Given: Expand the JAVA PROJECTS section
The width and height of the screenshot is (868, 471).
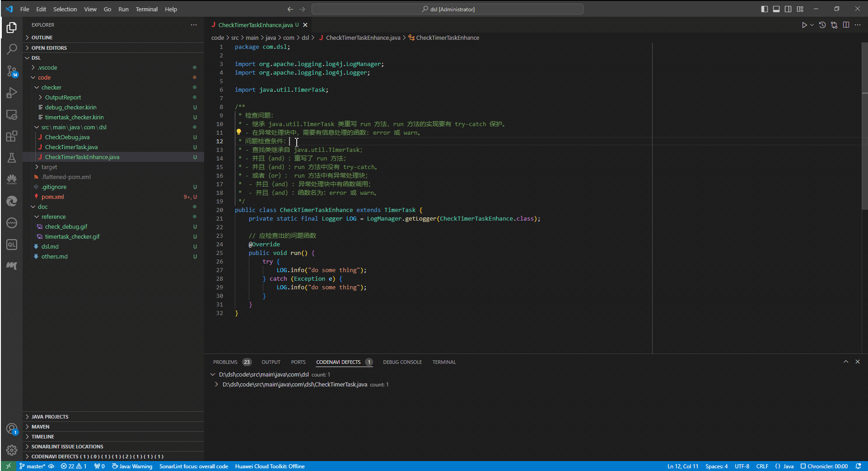Looking at the screenshot, I should coord(50,417).
